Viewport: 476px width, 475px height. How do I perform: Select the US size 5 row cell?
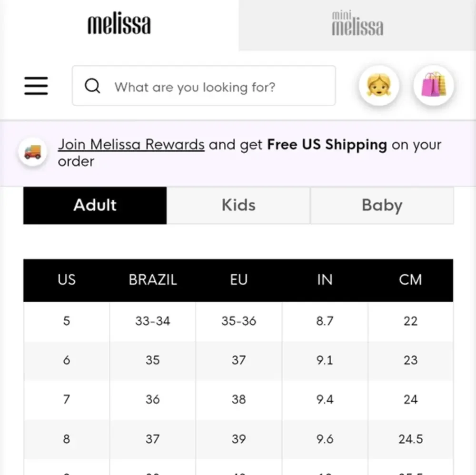coord(67,321)
